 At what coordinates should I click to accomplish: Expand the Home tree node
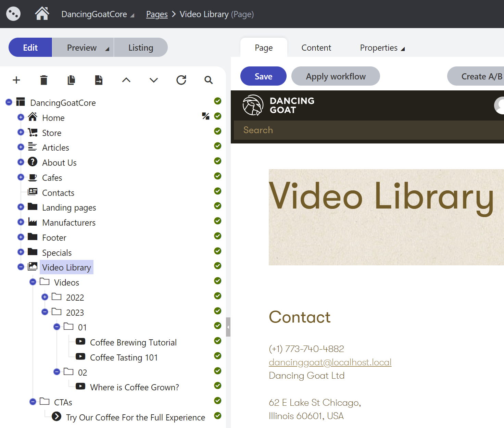[x=21, y=117]
